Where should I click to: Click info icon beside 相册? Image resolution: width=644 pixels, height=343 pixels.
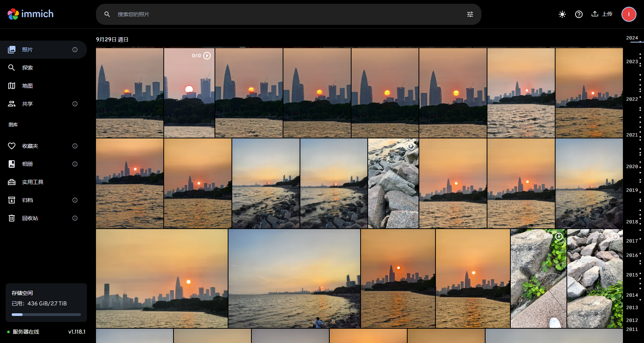tap(75, 164)
